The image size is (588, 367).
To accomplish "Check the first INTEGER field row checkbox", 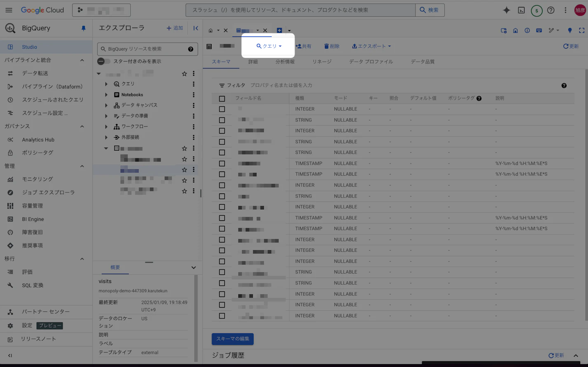I will pyautogui.click(x=222, y=109).
